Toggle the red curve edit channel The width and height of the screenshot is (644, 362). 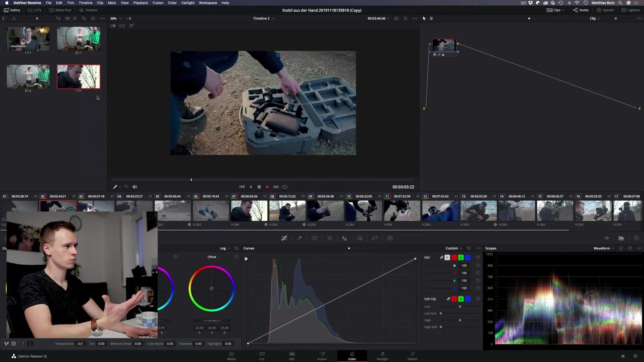point(454,257)
